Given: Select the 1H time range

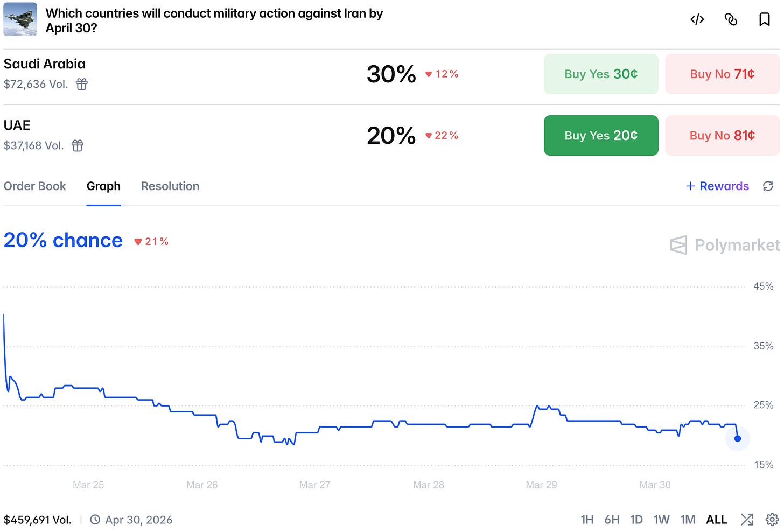Looking at the screenshot, I should click(x=587, y=520).
